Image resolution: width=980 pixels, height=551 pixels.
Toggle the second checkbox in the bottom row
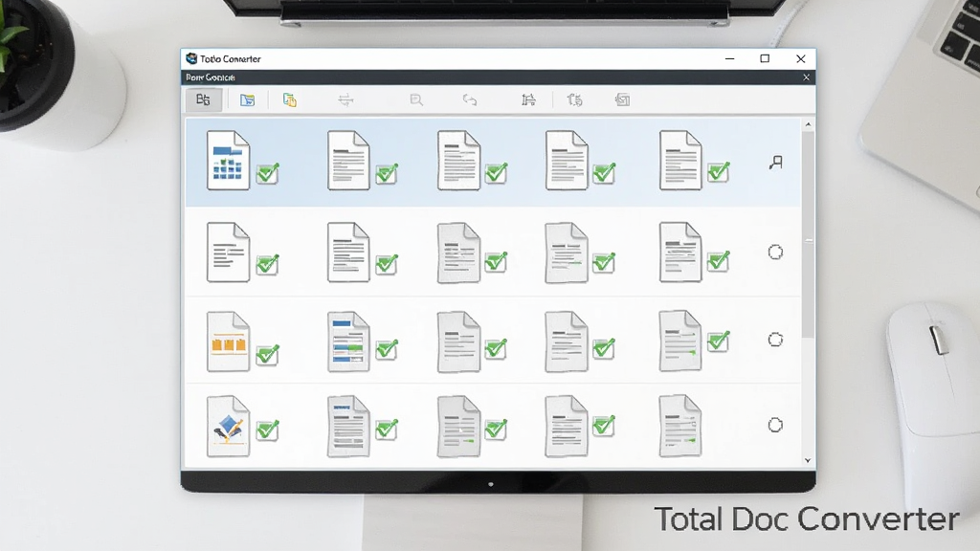(387, 430)
